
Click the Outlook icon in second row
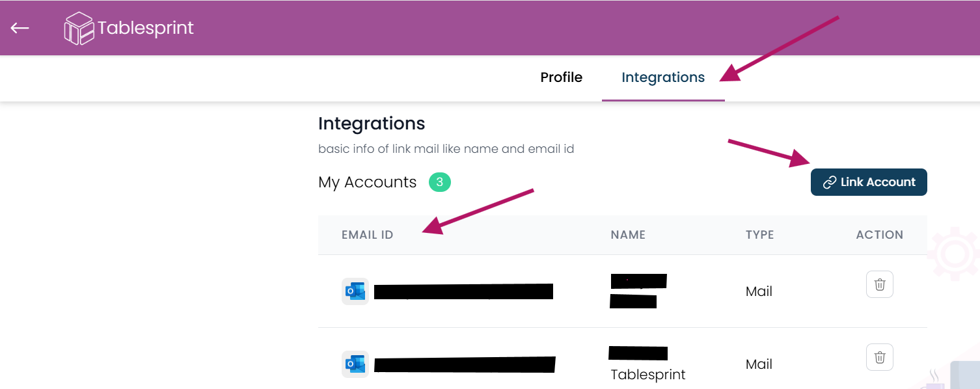pos(355,364)
